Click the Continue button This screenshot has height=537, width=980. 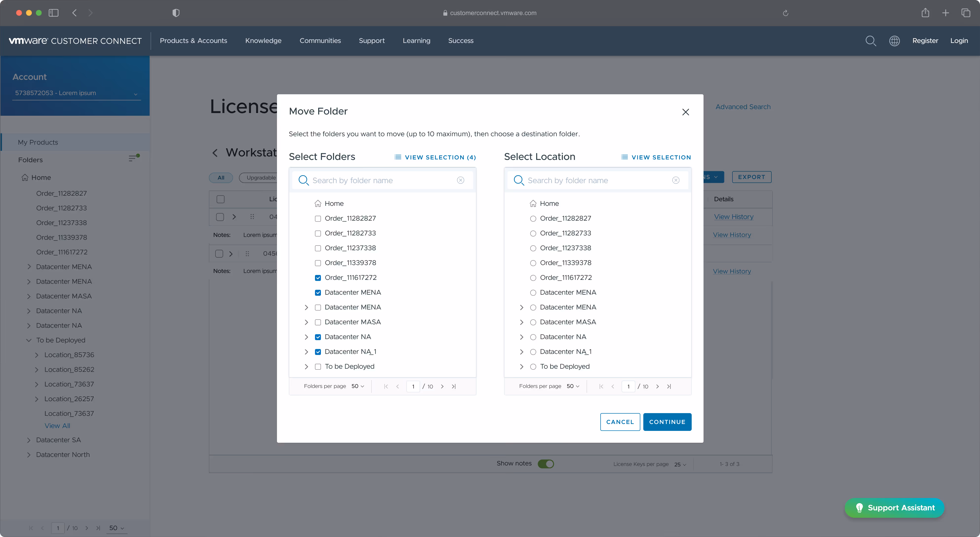[667, 422]
